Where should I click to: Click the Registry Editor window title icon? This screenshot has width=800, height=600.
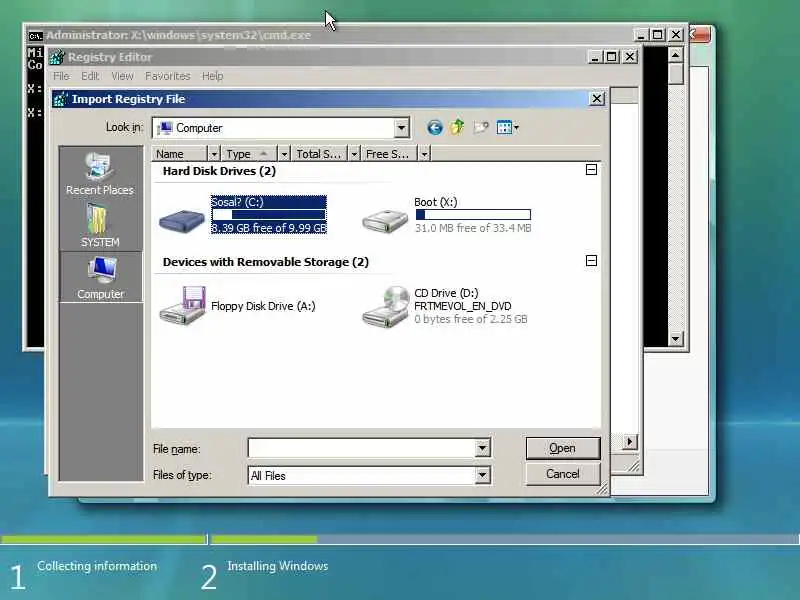pyautogui.click(x=57, y=57)
